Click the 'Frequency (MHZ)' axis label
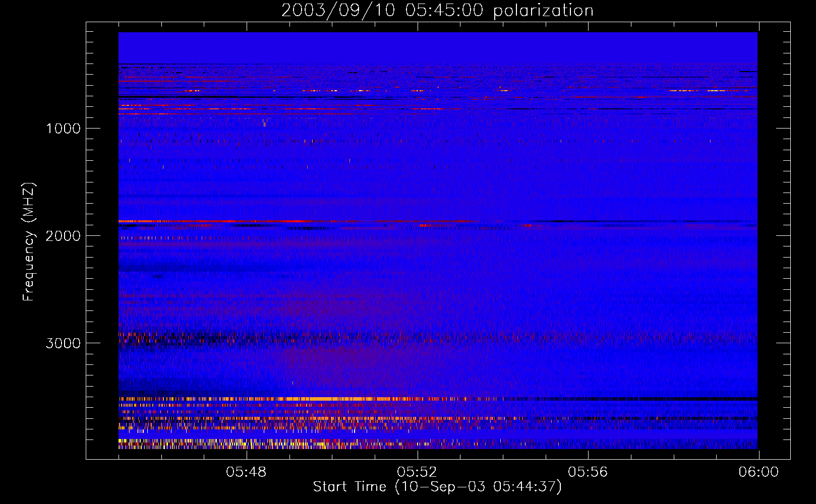Viewport: 816px width, 504px height. (29, 242)
